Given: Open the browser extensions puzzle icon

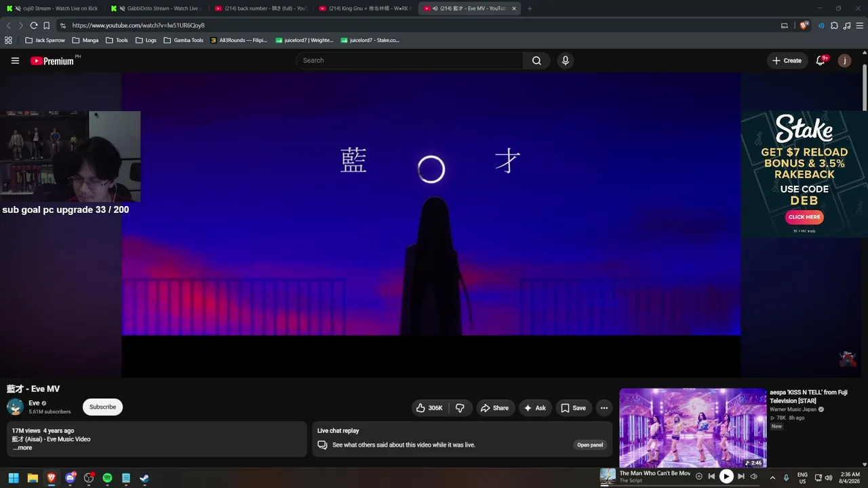Looking at the screenshot, I should pyautogui.click(x=834, y=25).
